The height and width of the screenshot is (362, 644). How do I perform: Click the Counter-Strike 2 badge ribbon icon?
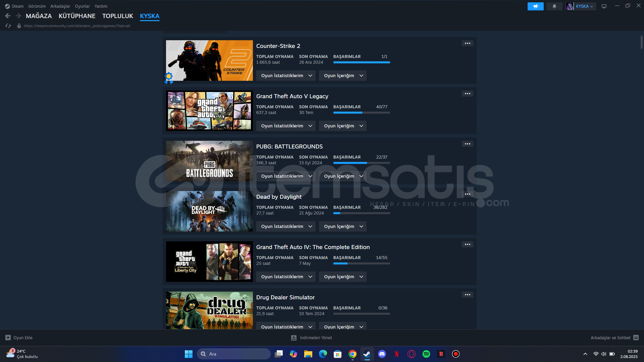[169, 78]
